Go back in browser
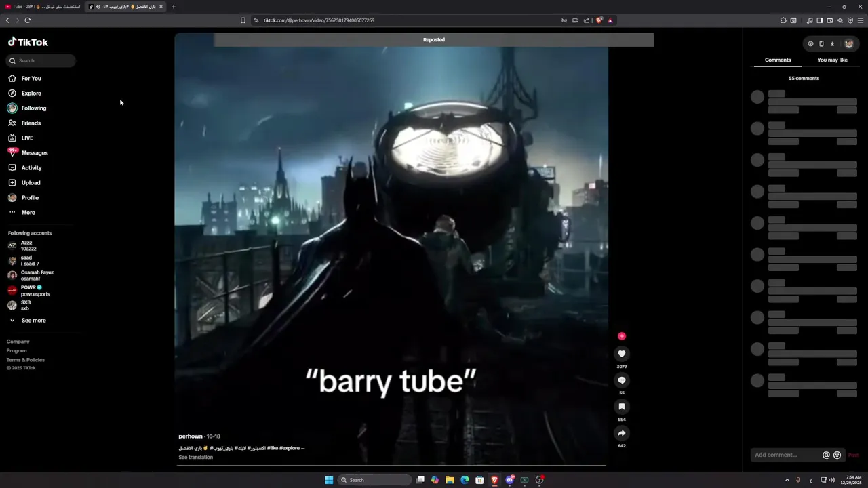 pyautogui.click(x=7, y=20)
